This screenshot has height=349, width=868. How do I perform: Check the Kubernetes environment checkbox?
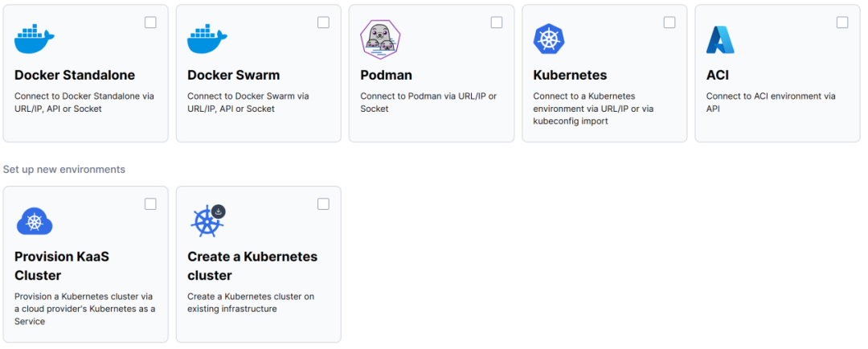(669, 23)
